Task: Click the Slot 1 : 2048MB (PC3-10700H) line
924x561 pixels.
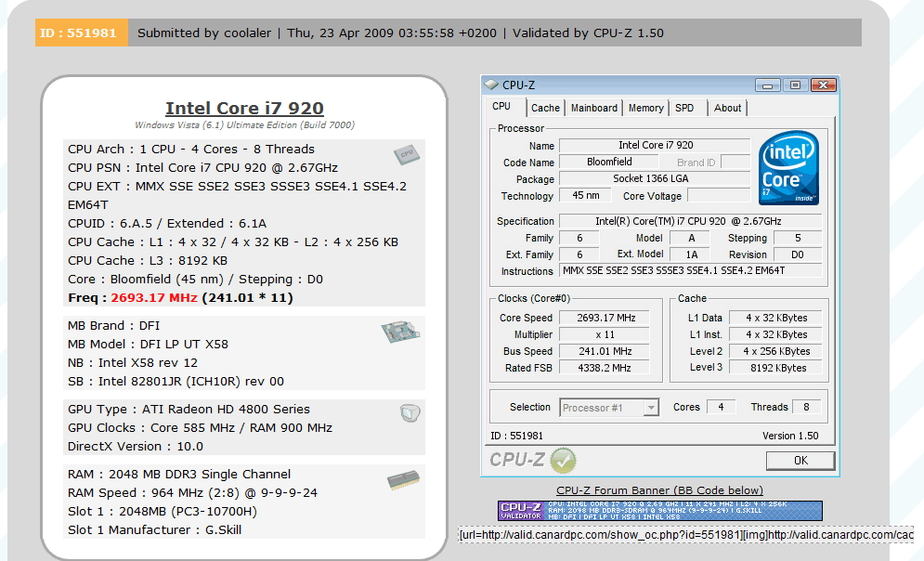Action: 163,512
